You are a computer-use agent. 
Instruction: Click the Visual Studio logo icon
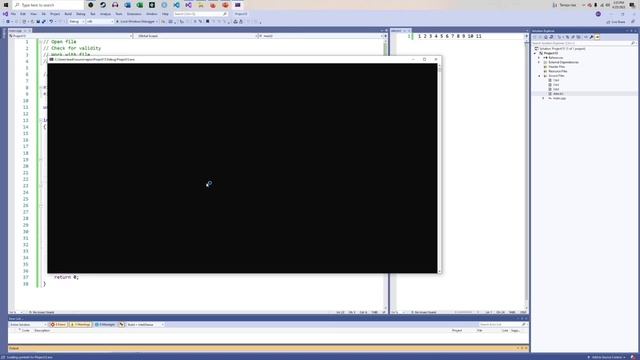(5, 14)
